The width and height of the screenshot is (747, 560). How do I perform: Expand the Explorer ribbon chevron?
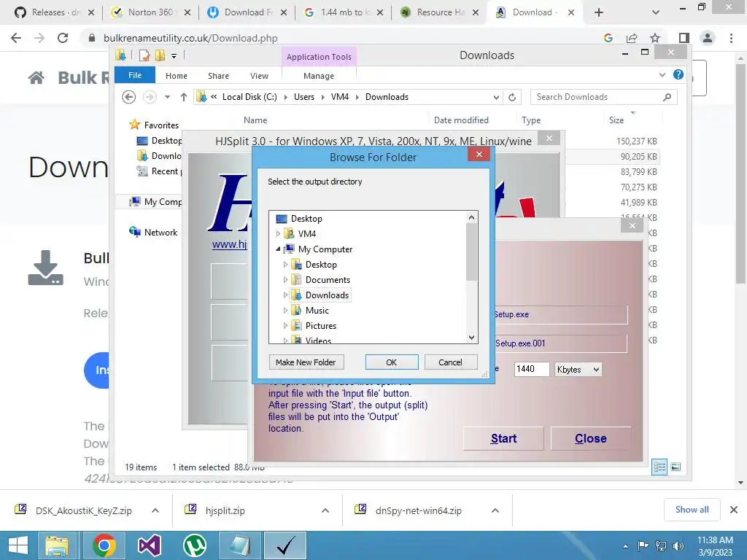click(x=662, y=75)
